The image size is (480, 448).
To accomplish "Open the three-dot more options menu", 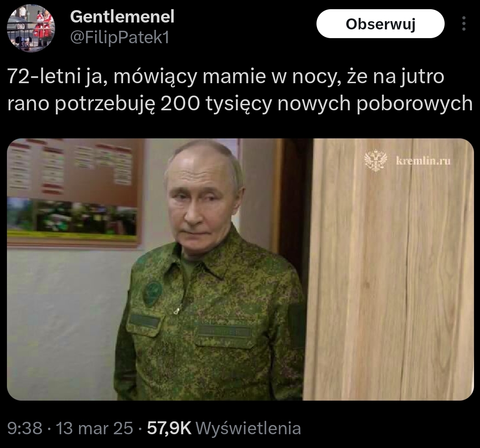I will click(464, 23).
